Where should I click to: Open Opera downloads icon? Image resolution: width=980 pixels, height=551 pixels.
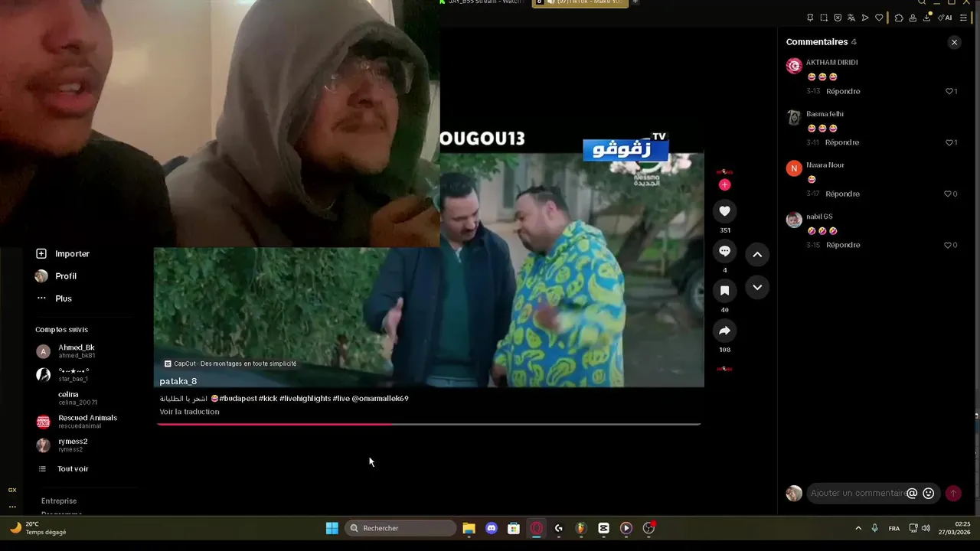click(926, 18)
